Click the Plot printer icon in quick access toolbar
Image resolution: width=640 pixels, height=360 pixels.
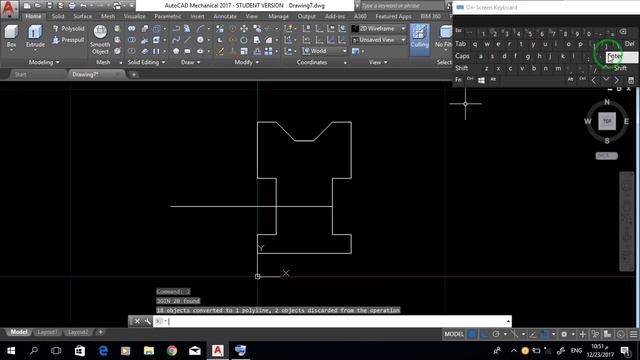72,6
